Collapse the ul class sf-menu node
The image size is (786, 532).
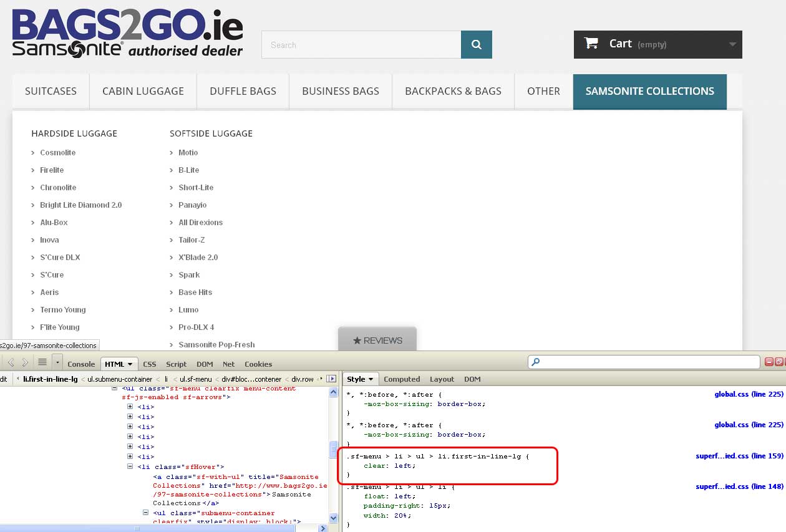pyautogui.click(x=115, y=388)
